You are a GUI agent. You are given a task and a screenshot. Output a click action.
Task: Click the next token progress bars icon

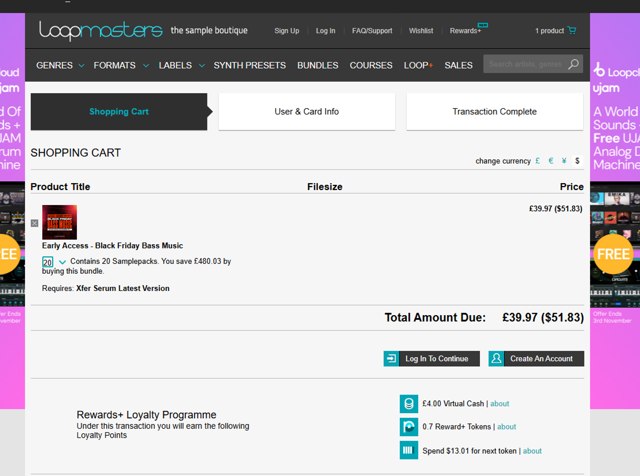pyautogui.click(x=409, y=451)
